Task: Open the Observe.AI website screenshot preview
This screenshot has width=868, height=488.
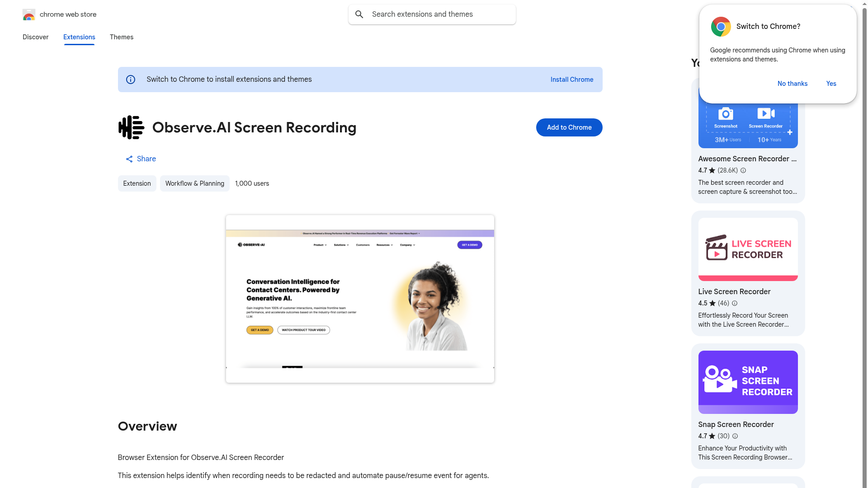Action: (360, 299)
